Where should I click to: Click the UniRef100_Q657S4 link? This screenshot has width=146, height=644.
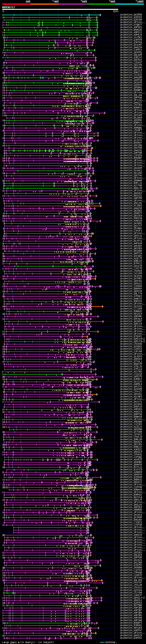[131, 254]
